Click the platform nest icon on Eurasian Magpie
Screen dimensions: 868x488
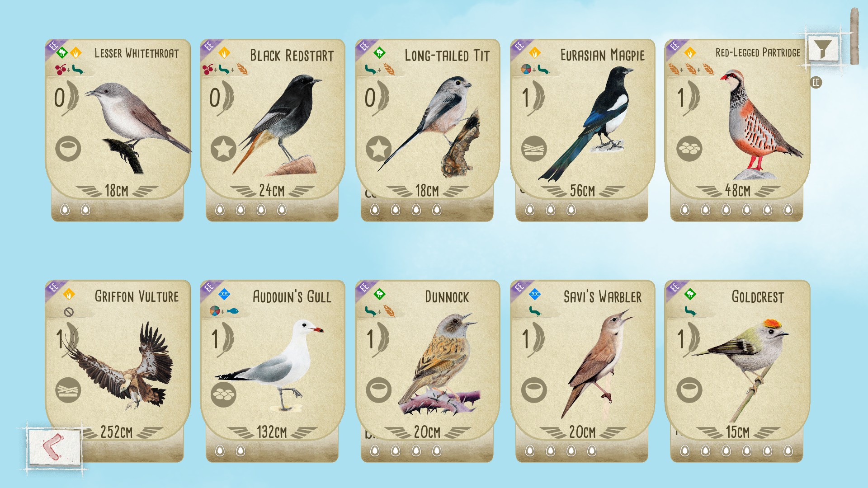point(534,149)
